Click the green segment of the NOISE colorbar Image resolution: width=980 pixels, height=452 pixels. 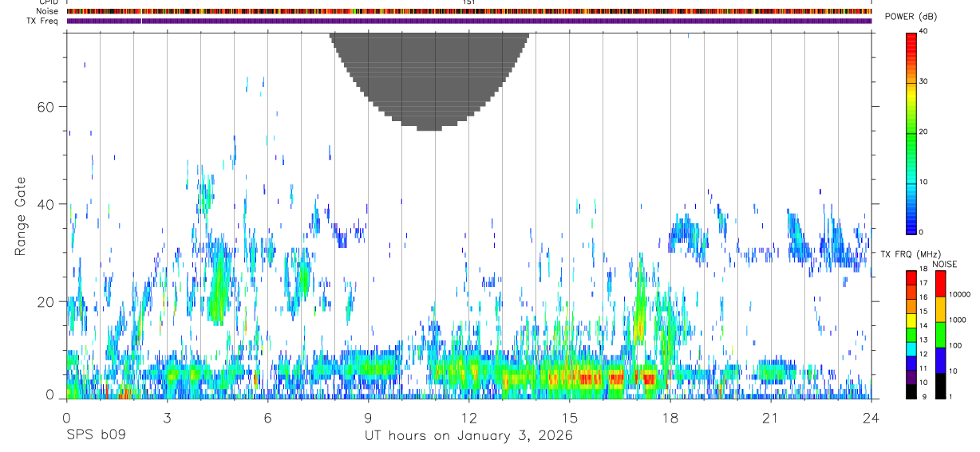pos(940,335)
